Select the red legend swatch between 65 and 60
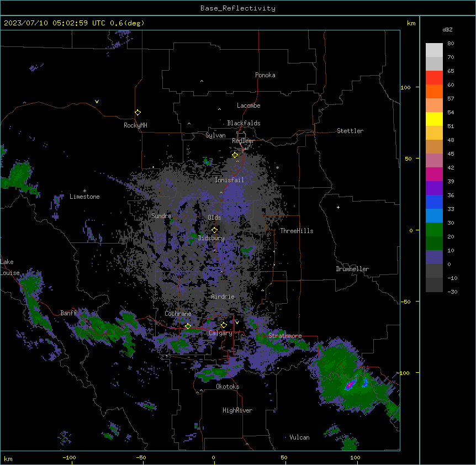Screen dimensions: 476x465 (434, 77)
